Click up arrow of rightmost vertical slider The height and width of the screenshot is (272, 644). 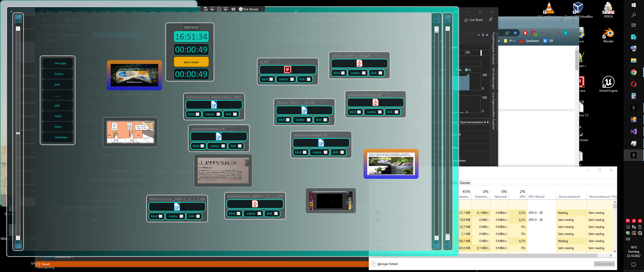448,29
